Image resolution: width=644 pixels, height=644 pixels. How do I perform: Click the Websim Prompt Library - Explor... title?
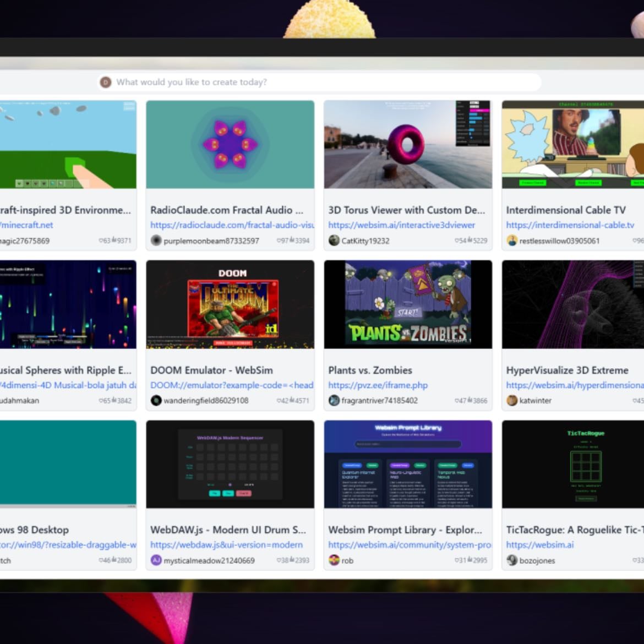[405, 530]
